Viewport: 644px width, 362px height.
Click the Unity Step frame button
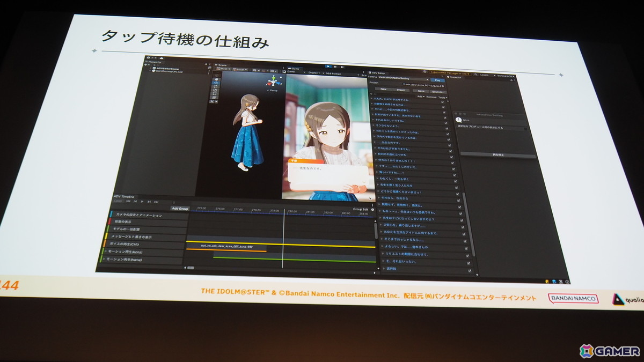pyautogui.click(x=342, y=67)
